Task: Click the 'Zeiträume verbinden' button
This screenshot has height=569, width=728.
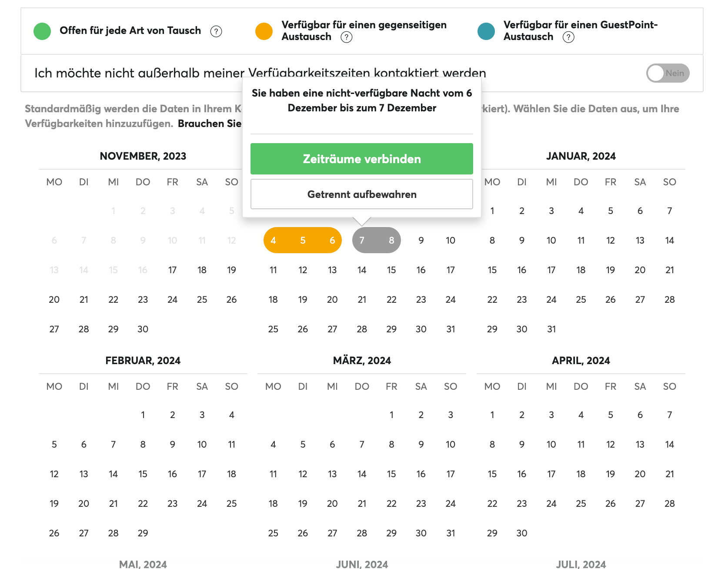Action: [362, 159]
